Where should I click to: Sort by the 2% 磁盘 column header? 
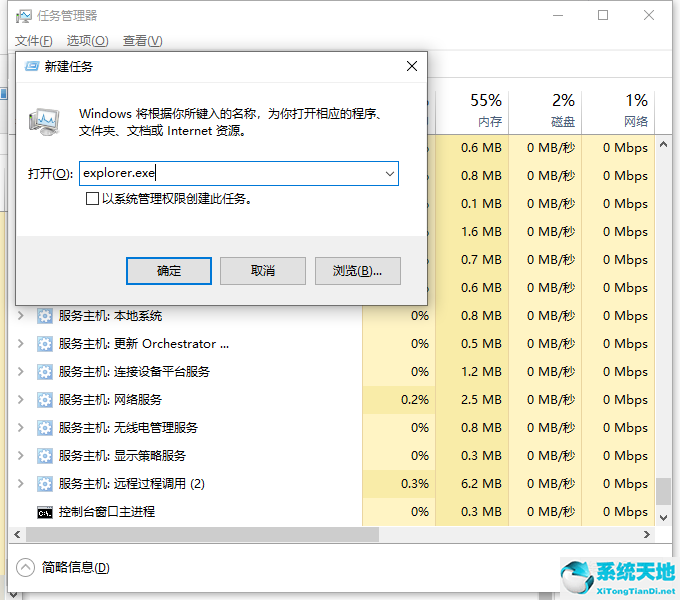[x=545, y=111]
